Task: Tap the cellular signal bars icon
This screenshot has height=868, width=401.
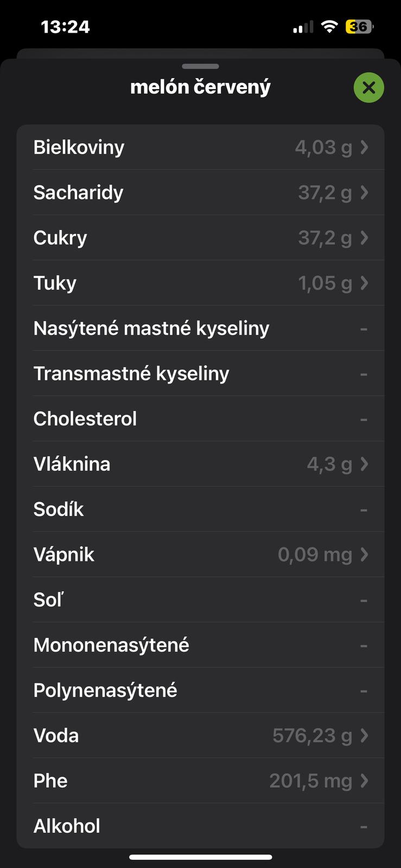Action: 303,27
